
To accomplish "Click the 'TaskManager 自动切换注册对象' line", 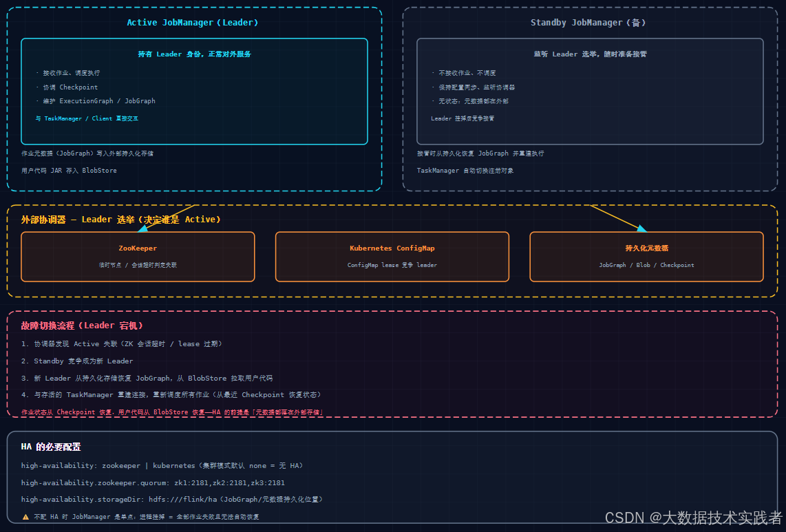I will point(465,171).
